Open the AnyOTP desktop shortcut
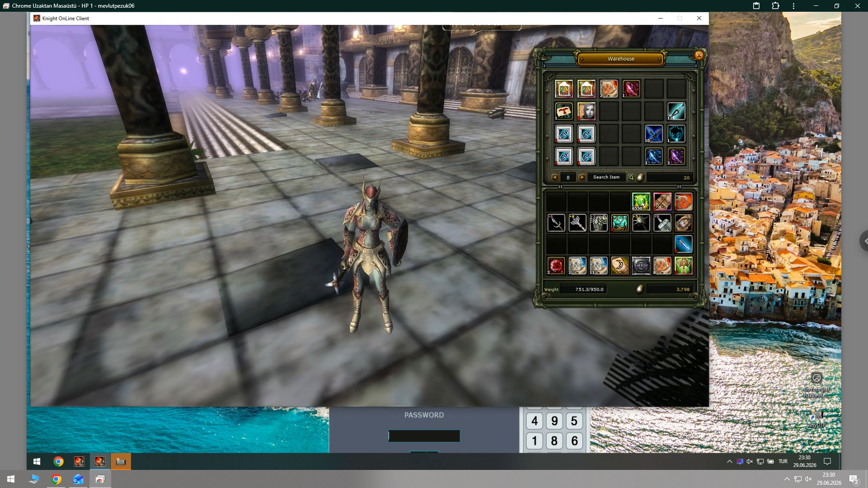This screenshot has height=488, width=868. tap(816, 419)
